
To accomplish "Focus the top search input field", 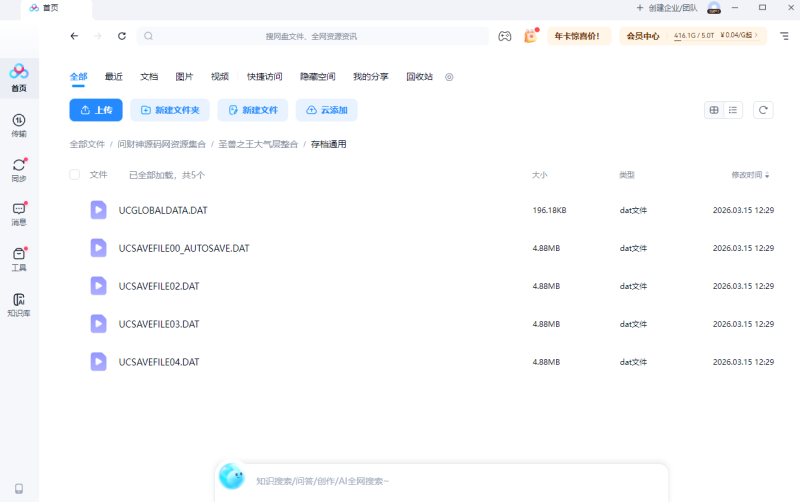I will pos(312,36).
